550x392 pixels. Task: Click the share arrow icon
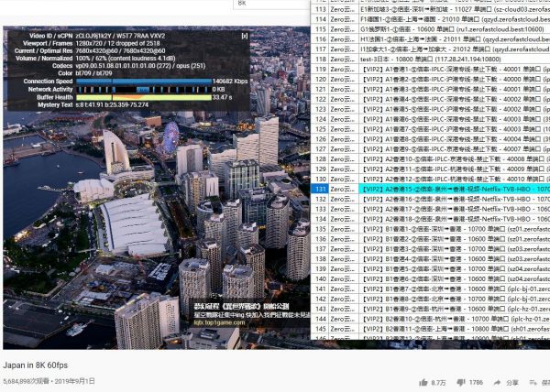pyautogui.click(x=499, y=383)
